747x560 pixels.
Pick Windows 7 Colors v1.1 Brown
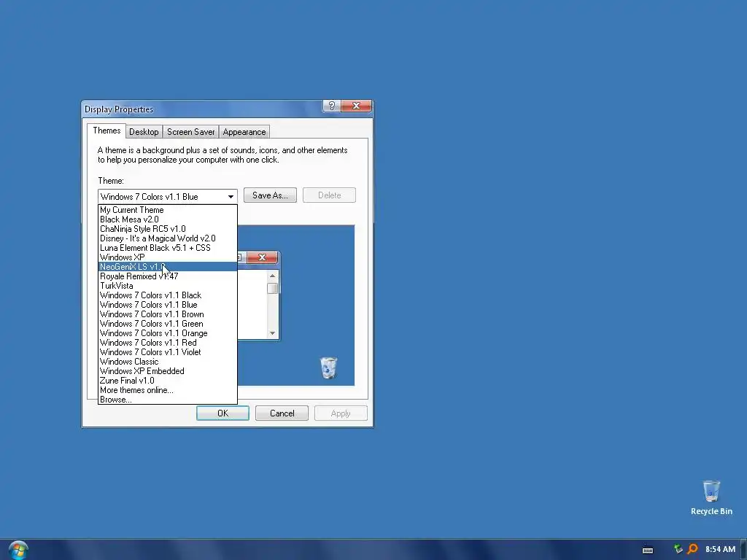[168, 314]
